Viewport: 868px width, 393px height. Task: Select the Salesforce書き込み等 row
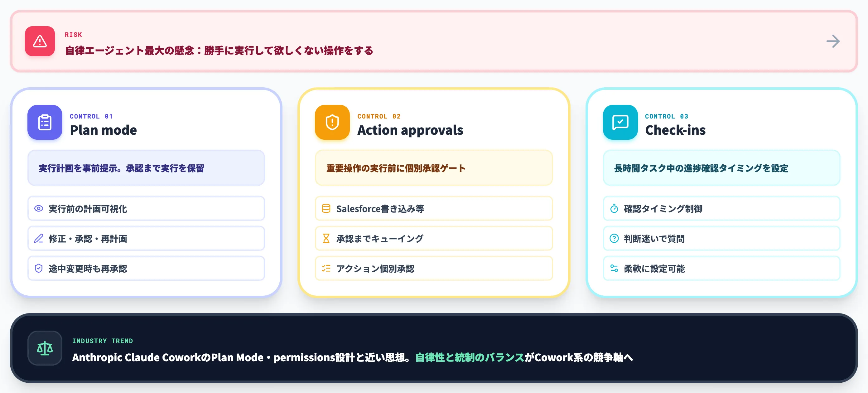[x=434, y=209]
